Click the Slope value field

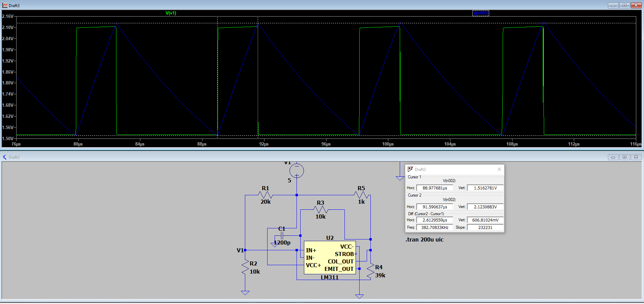tap(485, 227)
